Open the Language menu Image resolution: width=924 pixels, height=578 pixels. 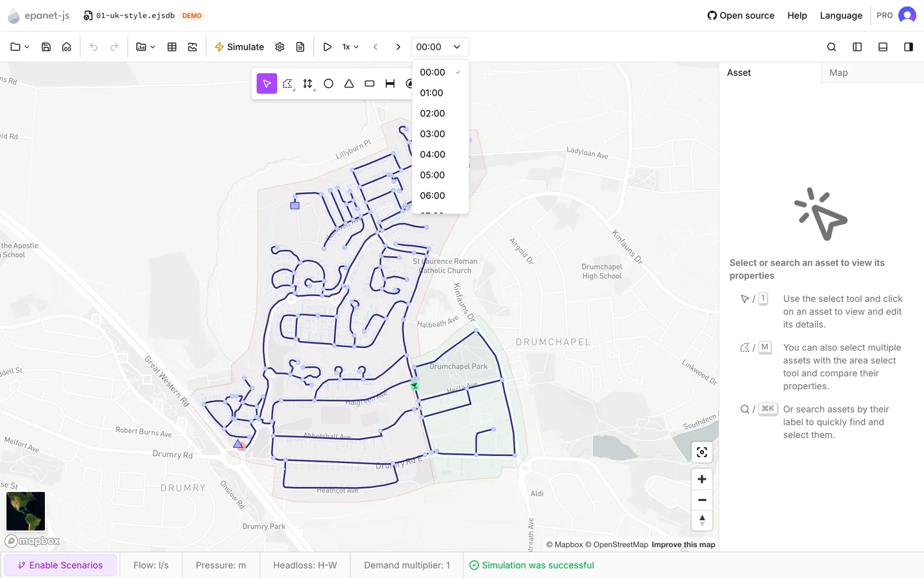pos(841,15)
